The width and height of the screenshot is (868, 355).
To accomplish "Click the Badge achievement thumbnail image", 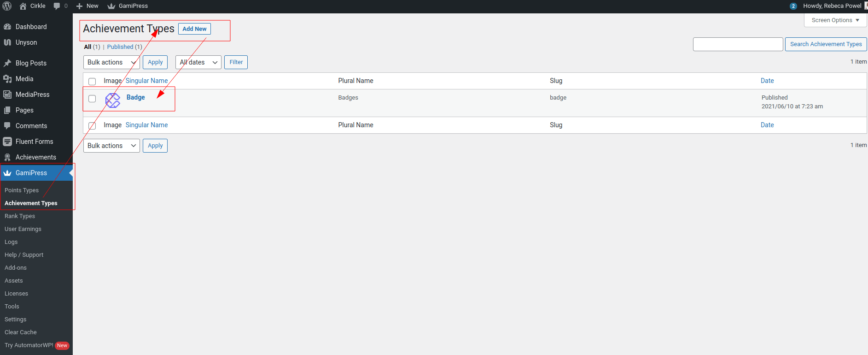I will pyautogui.click(x=113, y=100).
